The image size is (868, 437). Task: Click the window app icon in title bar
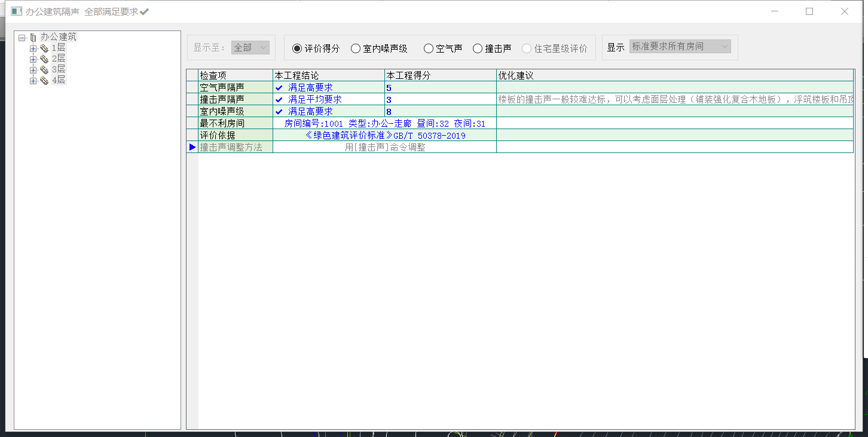(x=16, y=11)
